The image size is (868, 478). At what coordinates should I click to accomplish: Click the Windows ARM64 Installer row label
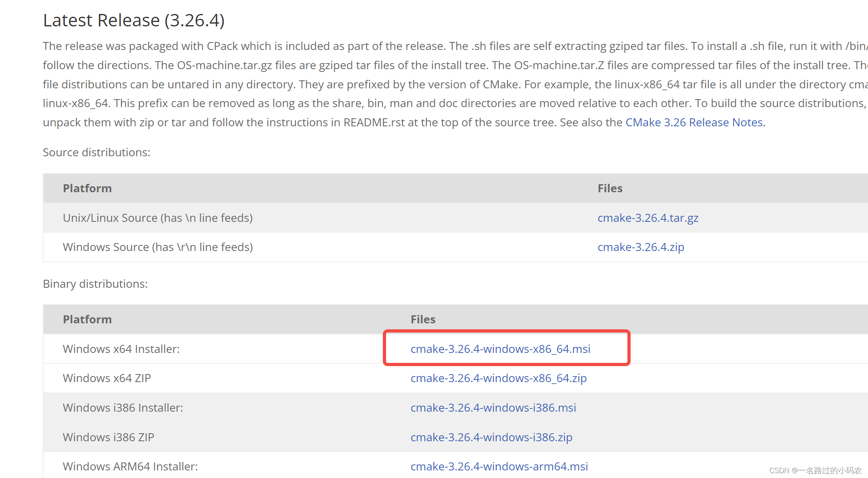pyautogui.click(x=130, y=466)
